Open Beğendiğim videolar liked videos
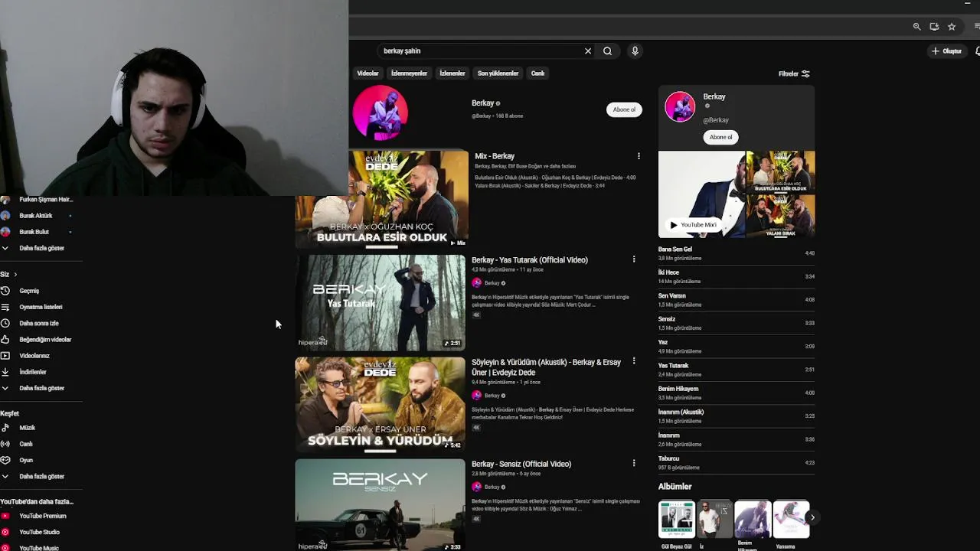 [x=41, y=339]
